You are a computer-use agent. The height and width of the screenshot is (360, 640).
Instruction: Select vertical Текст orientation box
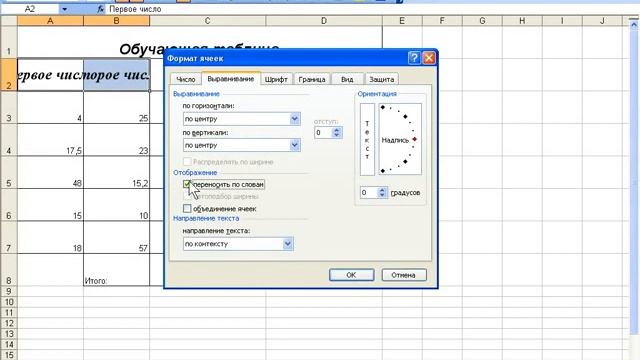(367, 140)
